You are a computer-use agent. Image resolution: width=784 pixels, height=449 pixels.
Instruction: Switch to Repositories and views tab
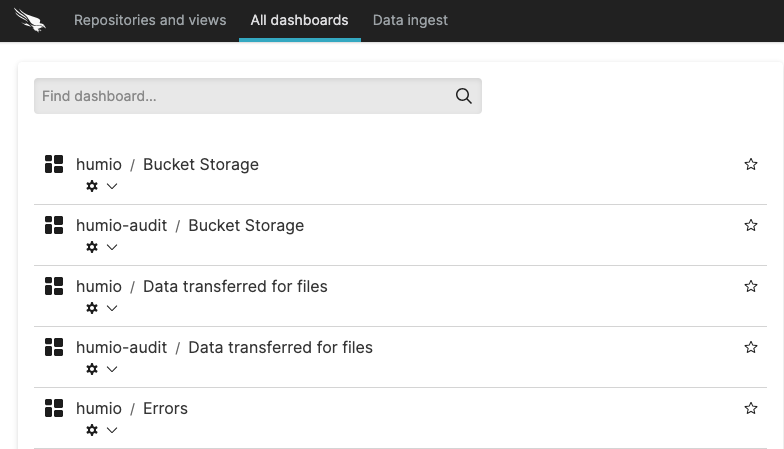[x=150, y=20]
